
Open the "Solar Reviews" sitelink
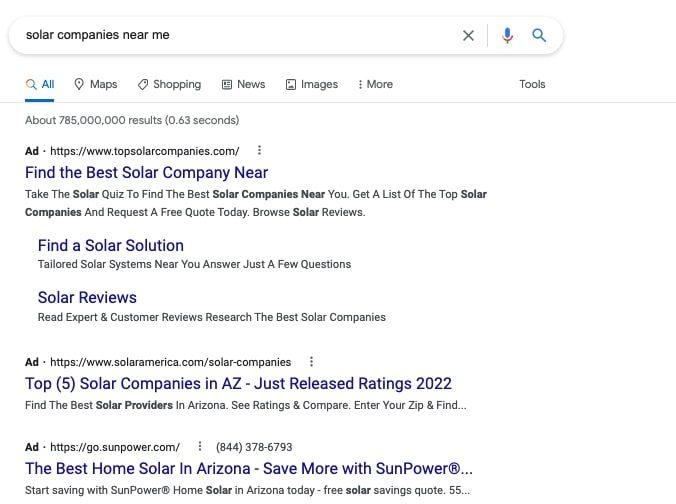(x=87, y=297)
